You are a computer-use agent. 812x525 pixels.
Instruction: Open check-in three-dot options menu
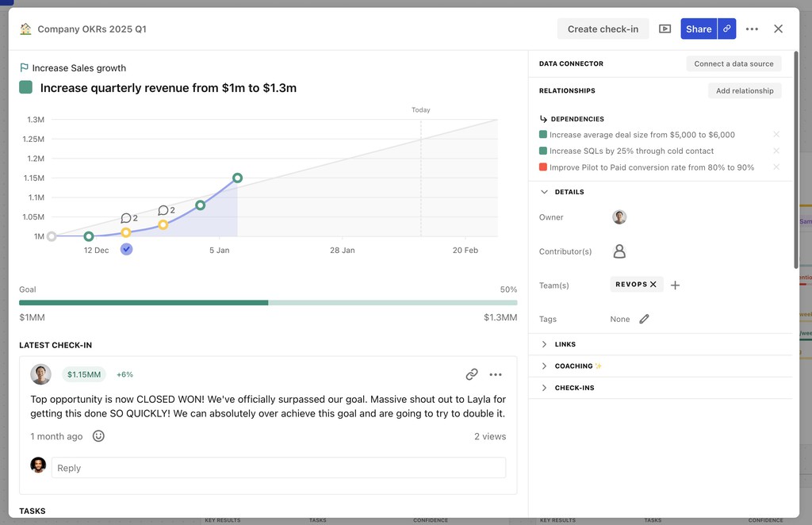pyautogui.click(x=496, y=374)
